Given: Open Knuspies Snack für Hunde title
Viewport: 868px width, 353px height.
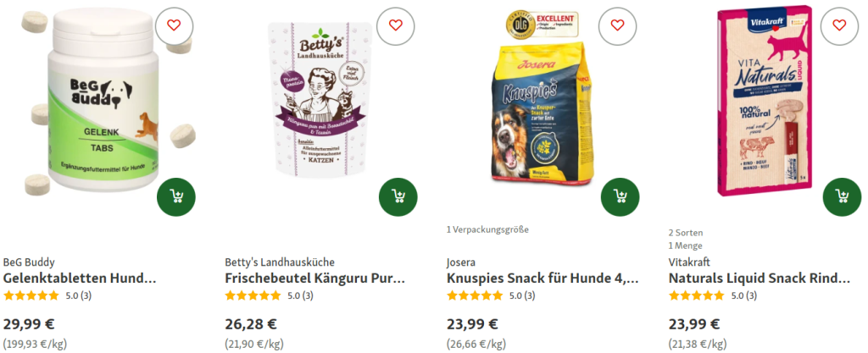Looking at the screenshot, I should tap(542, 279).
